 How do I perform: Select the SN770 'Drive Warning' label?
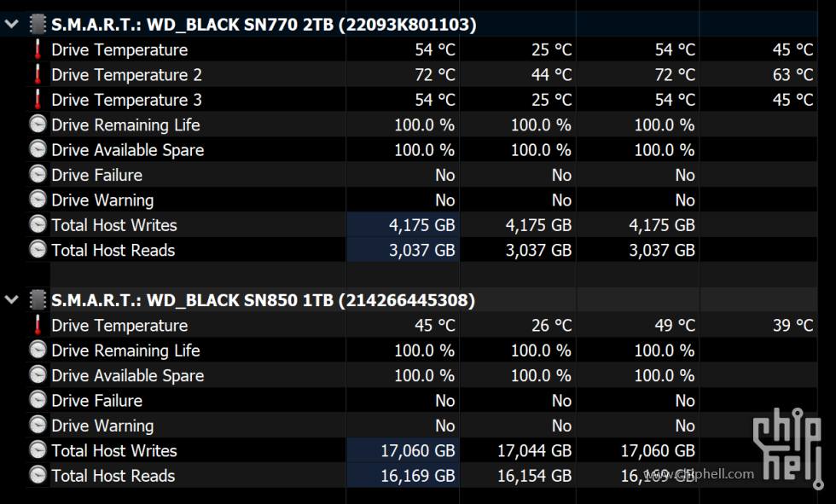tap(102, 200)
